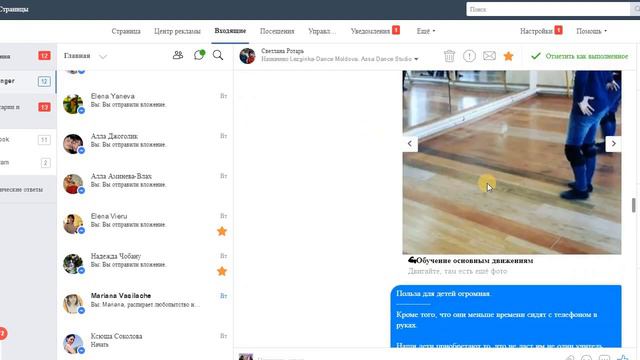The width and height of the screenshot is (640, 360).
Task: Expand the Главная folder dropdown
Action: [103, 56]
